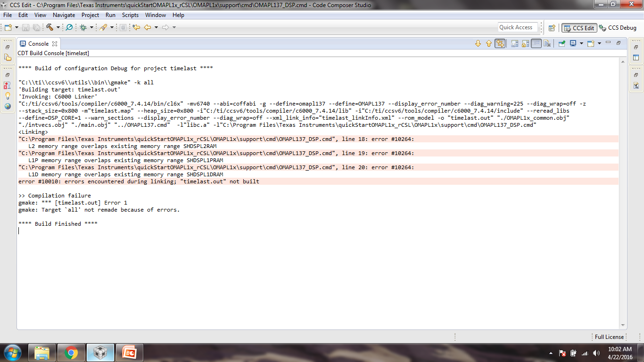
Task: Open the Help menu
Action: pos(178,15)
